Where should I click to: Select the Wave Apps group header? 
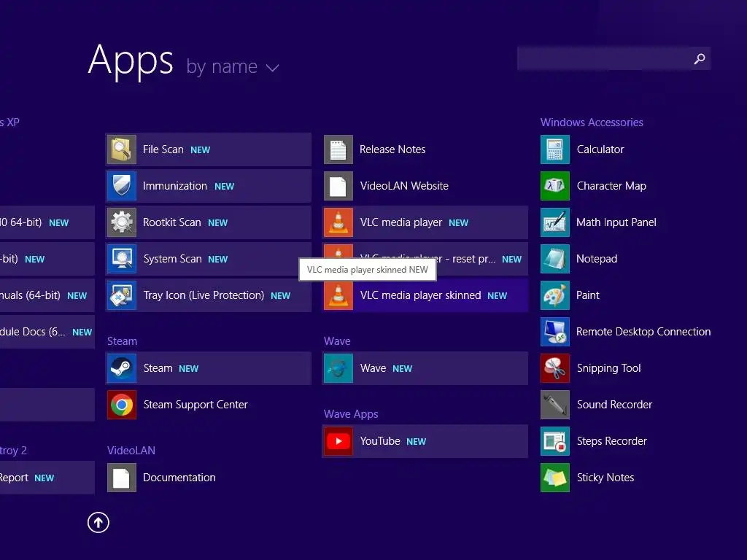click(351, 414)
